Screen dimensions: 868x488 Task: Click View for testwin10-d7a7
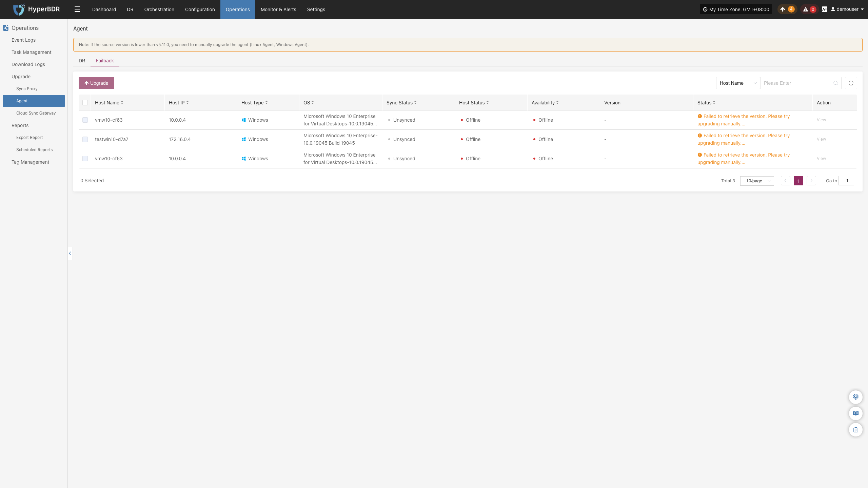821,139
